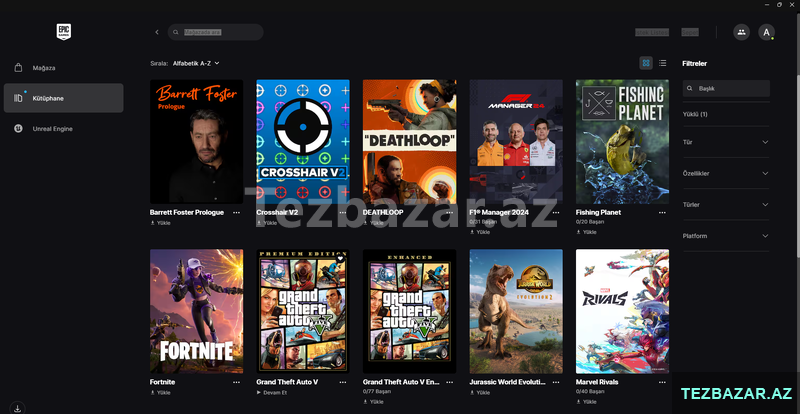Expand the Özellikler filter
The height and width of the screenshot is (414, 800).
click(726, 174)
